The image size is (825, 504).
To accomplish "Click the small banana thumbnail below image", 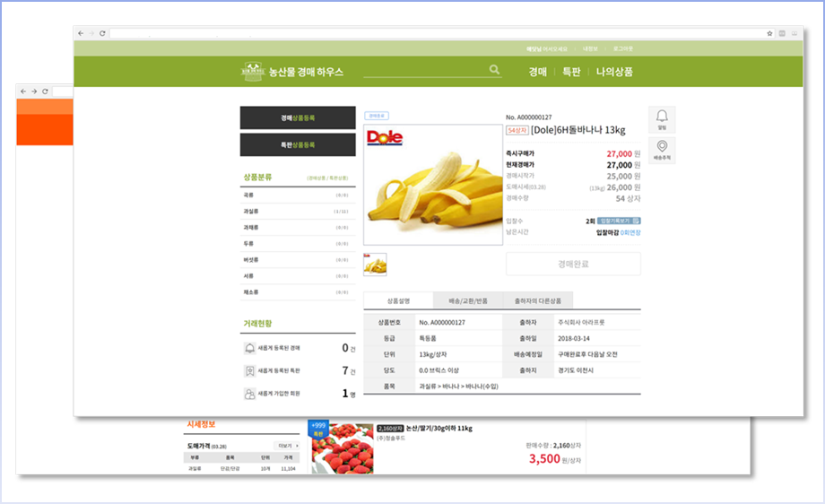I will pos(375,264).
